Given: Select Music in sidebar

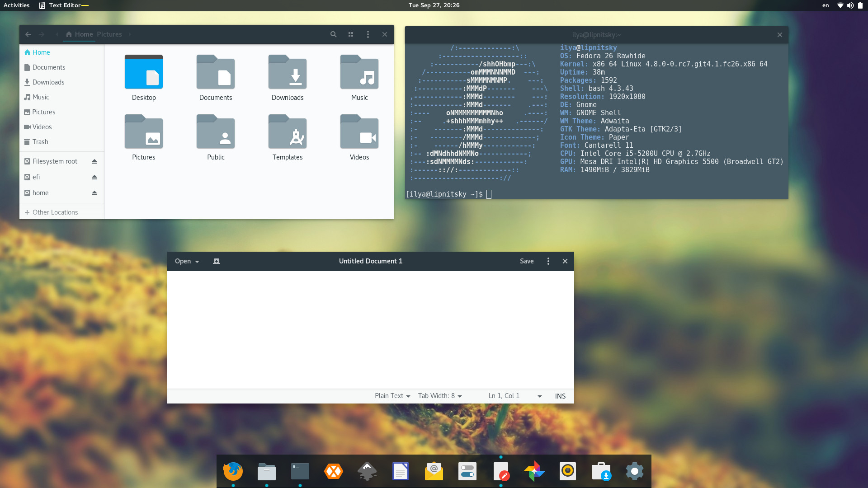Looking at the screenshot, I should pos(62,97).
